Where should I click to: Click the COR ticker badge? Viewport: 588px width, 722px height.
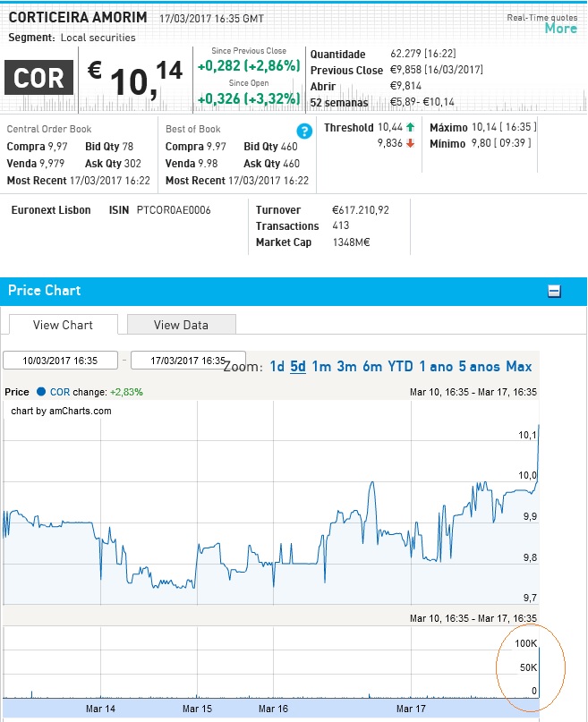(x=39, y=77)
